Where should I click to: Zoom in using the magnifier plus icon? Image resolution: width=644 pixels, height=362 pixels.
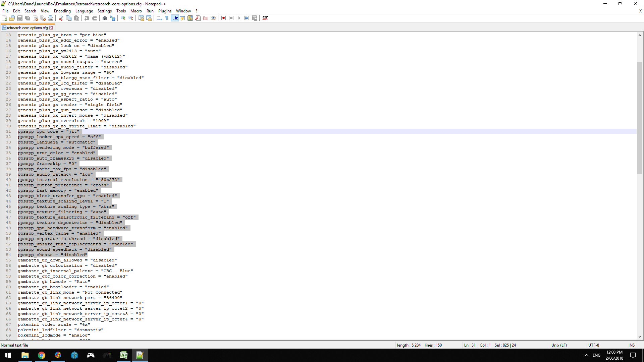point(123,18)
